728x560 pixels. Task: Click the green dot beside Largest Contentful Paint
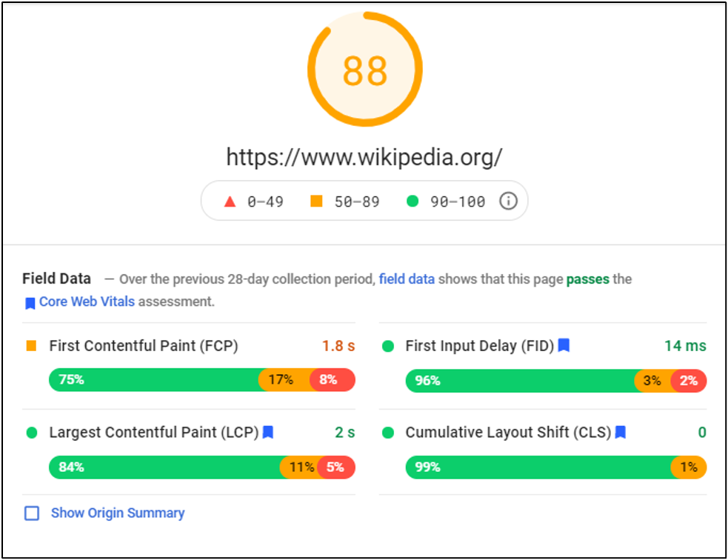pyautogui.click(x=32, y=433)
